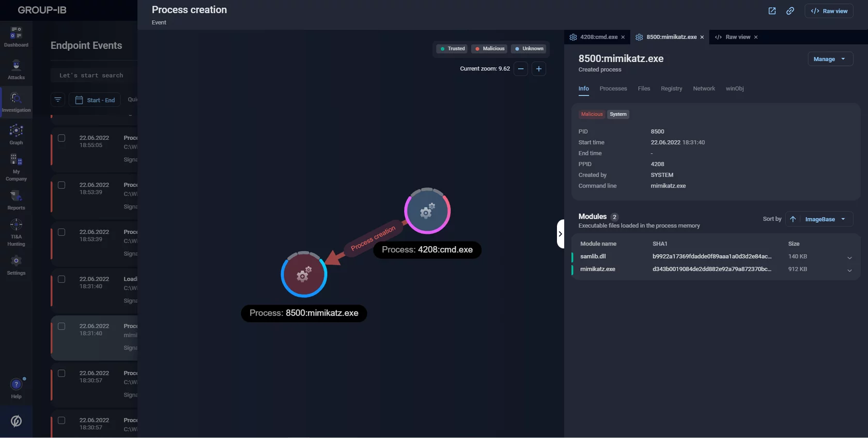Viewport: 868px width, 438px height.
Task: Click the Raw view button
Action: click(829, 11)
